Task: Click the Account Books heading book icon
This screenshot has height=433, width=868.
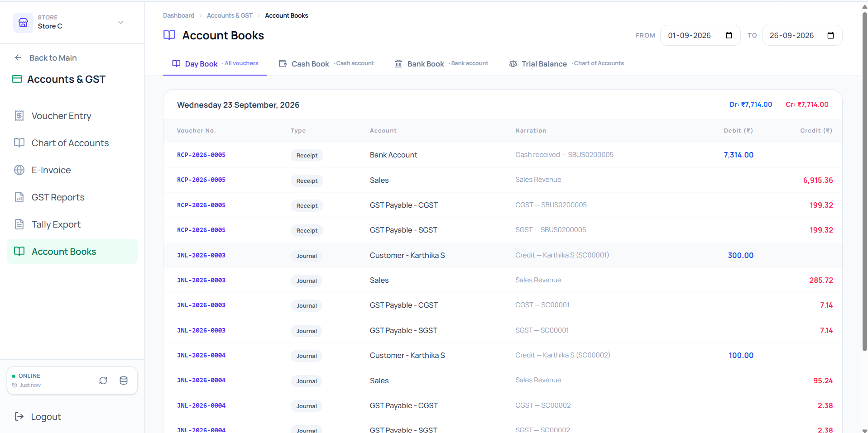Action: (169, 35)
